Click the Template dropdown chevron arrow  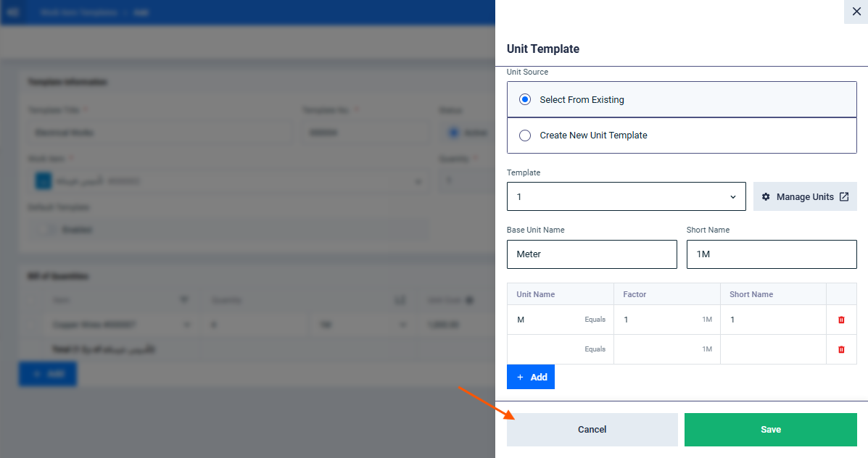[x=733, y=197]
